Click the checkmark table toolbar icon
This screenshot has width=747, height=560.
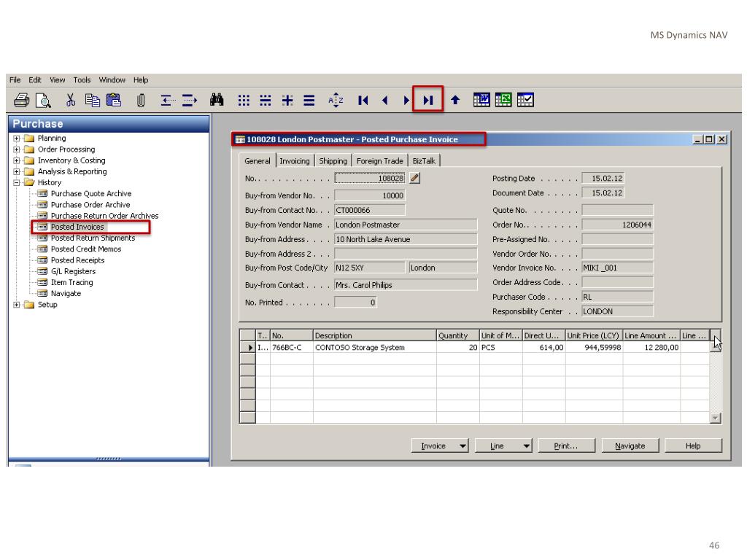tap(525, 100)
